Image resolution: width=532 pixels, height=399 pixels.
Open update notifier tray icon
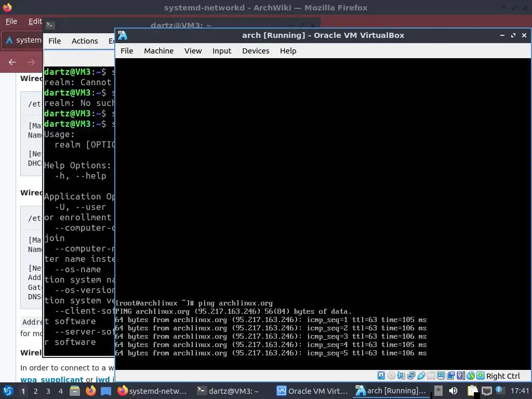[500, 390]
